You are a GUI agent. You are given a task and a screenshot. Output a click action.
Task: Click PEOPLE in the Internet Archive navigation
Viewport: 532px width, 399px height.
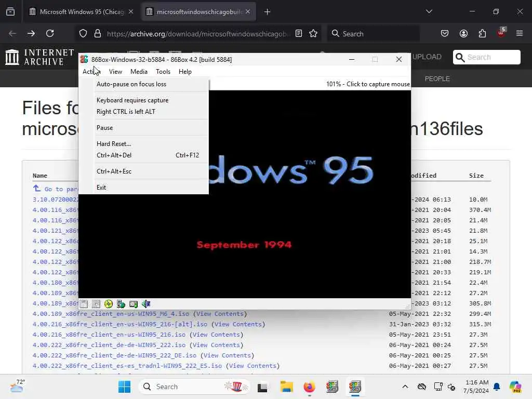tap(437, 79)
